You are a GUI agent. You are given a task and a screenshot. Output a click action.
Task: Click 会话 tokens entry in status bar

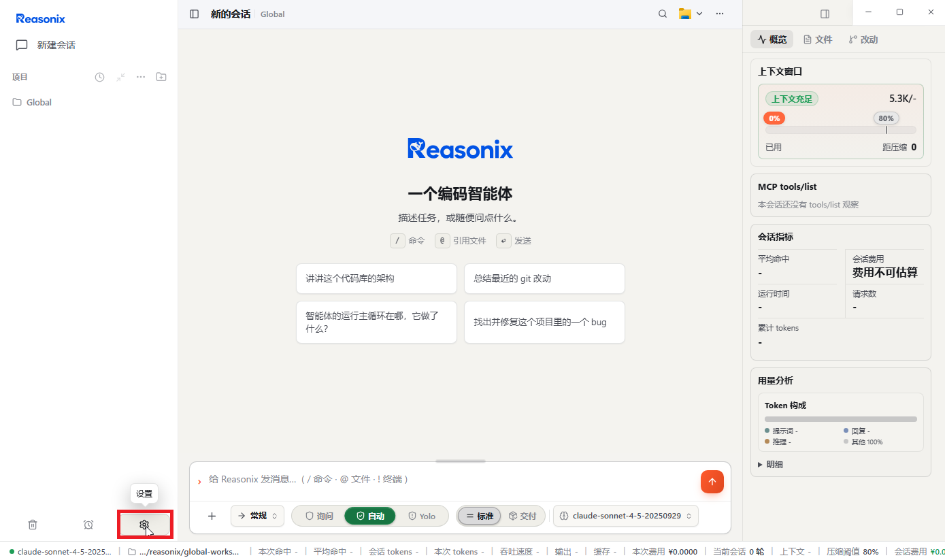[393, 552]
